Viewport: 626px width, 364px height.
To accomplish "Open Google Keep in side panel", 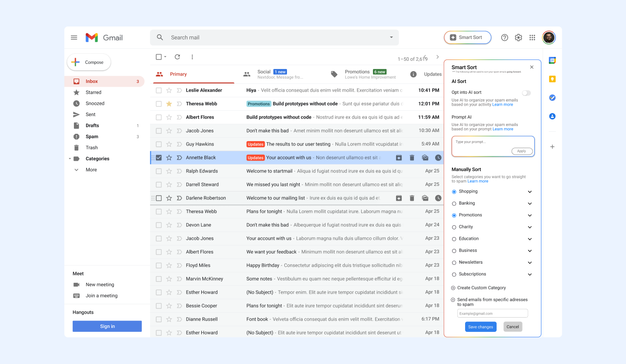I will (552, 79).
